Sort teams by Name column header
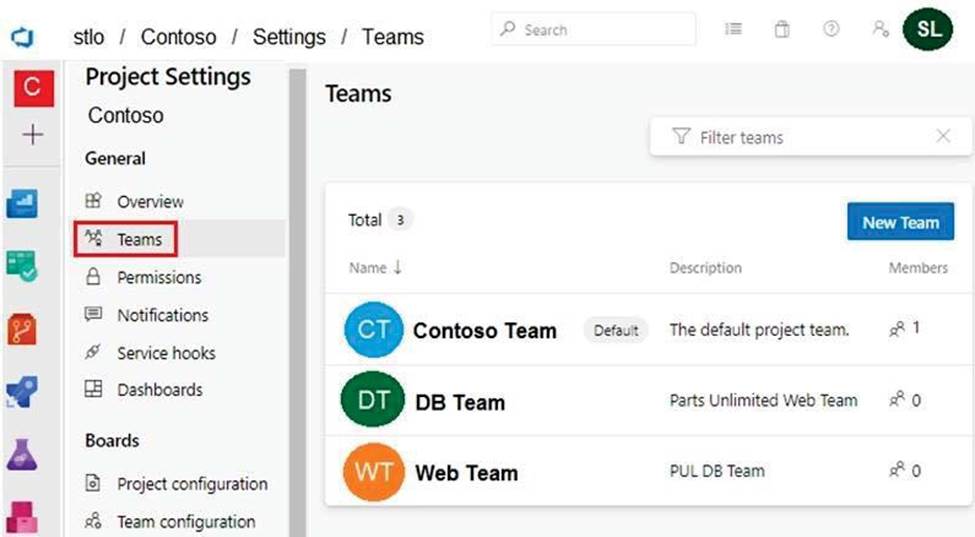The width and height of the screenshot is (975, 537). pos(375,268)
